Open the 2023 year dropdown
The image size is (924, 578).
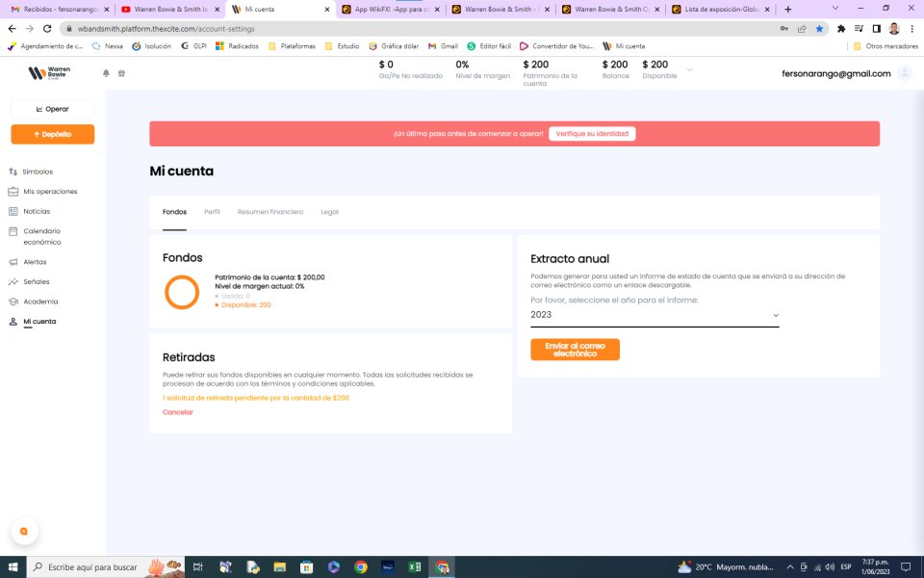click(654, 315)
